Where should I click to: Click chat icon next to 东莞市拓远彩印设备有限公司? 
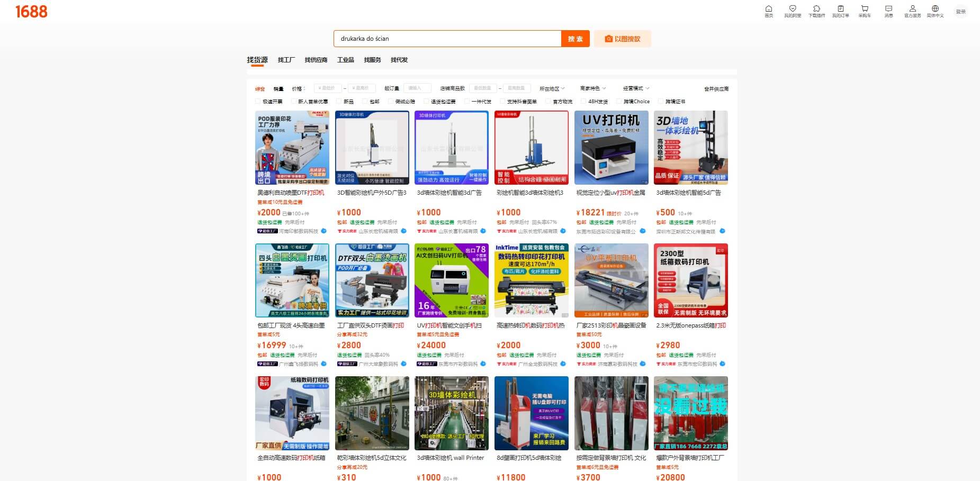coord(643,231)
